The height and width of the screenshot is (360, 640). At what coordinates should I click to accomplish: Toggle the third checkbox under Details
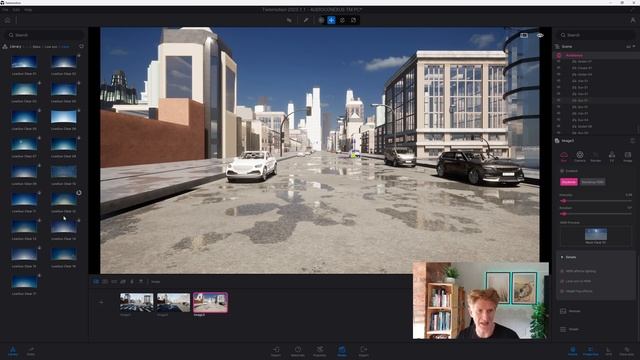pos(562,291)
